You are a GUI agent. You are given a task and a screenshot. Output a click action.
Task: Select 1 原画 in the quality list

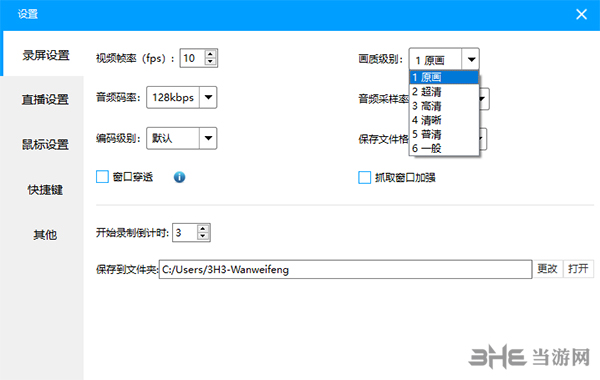click(444, 77)
